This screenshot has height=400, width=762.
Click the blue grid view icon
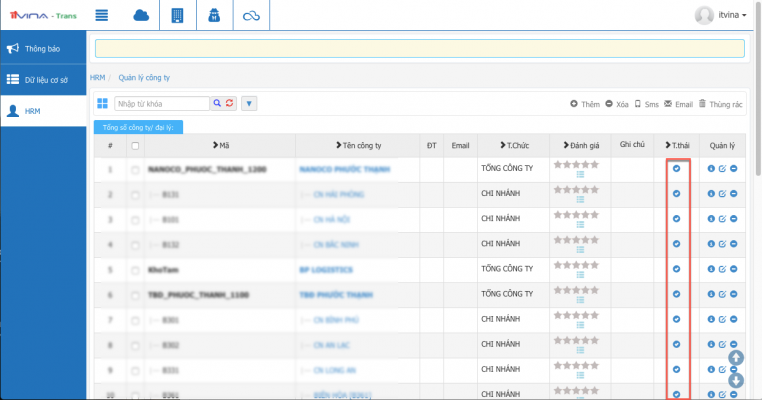pyautogui.click(x=102, y=103)
